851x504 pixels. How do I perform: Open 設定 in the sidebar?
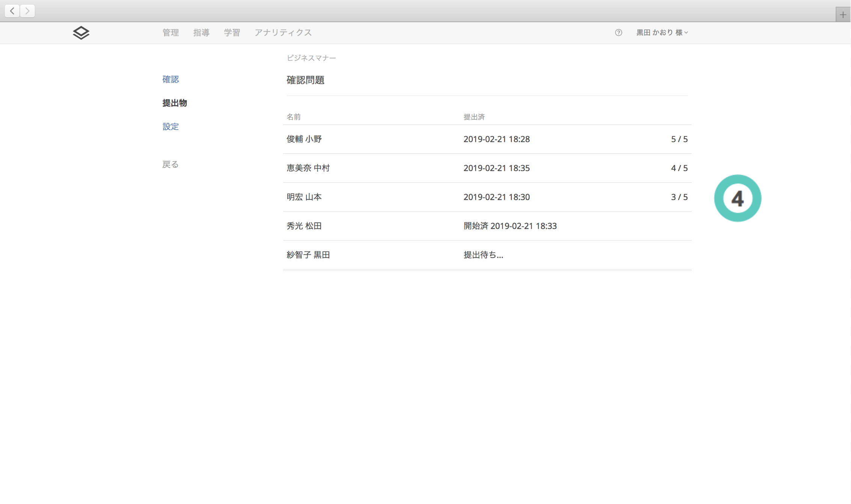[x=171, y=127]
